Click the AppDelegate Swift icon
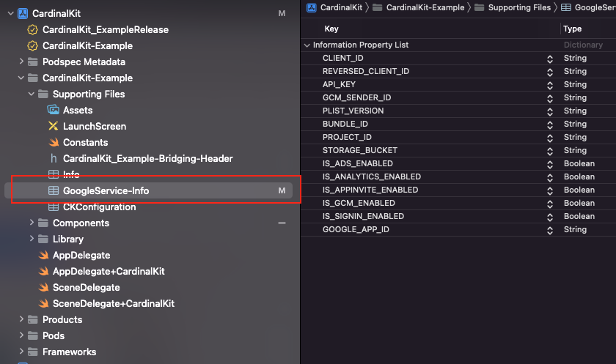 tap(43, 255)
